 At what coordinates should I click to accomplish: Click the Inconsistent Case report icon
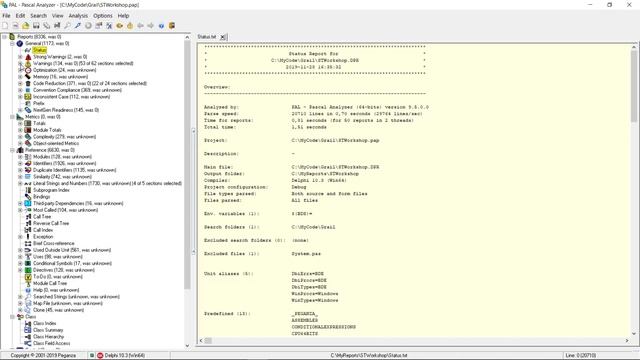tap(28, 97)
